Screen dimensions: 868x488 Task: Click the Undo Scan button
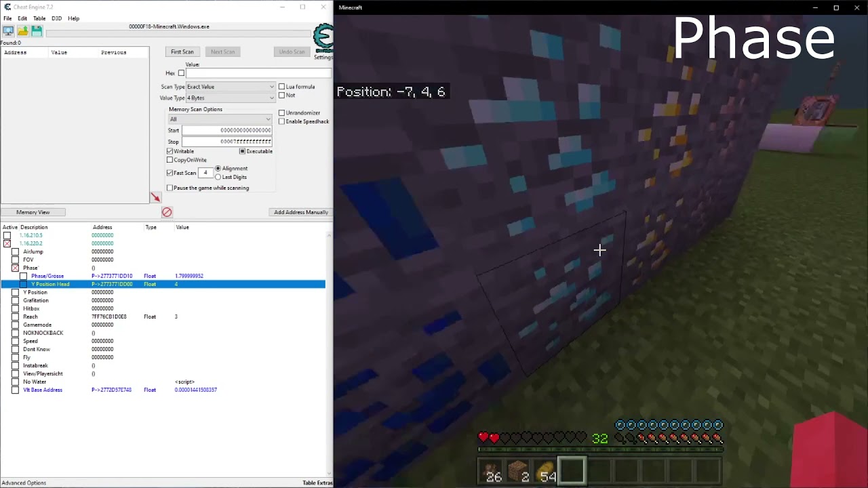click(x=292, y=52)
